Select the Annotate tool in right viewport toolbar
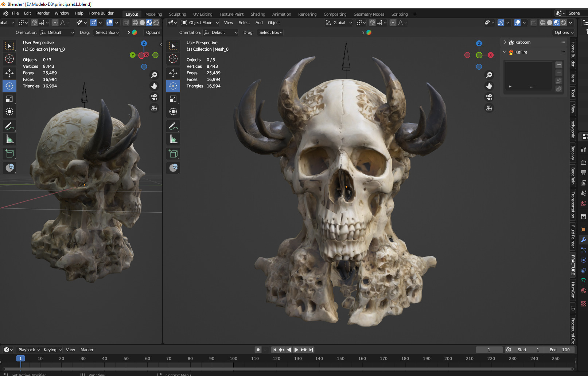This screenshot has width=588, height=376. [173, 126]
